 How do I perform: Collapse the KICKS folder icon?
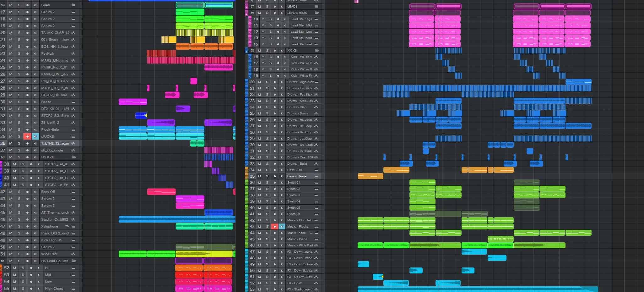point(317,51)
